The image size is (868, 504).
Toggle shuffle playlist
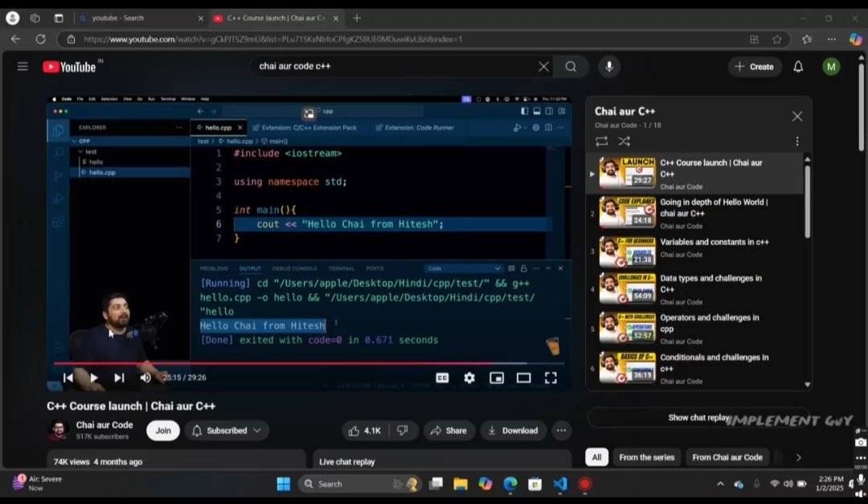point(624,141)
